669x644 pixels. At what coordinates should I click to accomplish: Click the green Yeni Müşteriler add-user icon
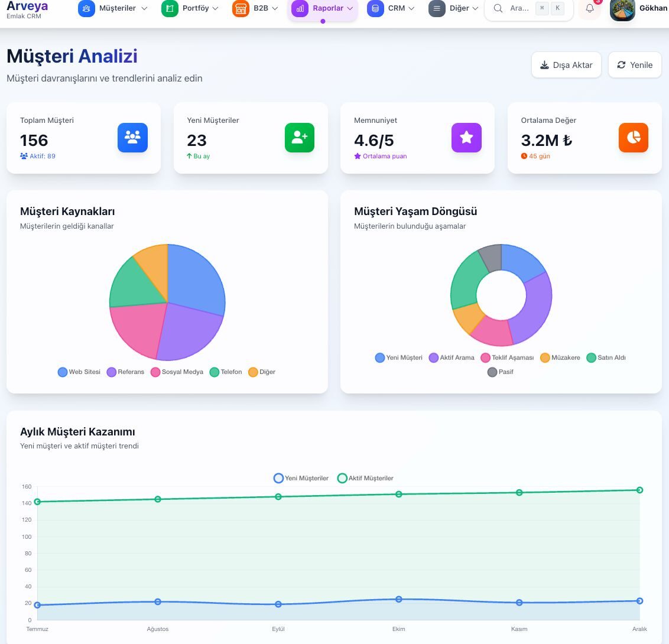coord(299,138)
